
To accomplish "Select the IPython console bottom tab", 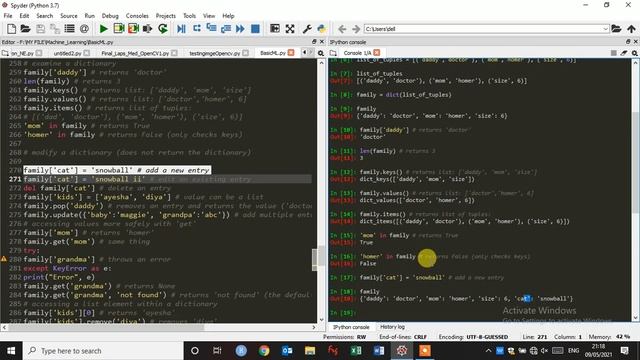I will coord(351,327).
